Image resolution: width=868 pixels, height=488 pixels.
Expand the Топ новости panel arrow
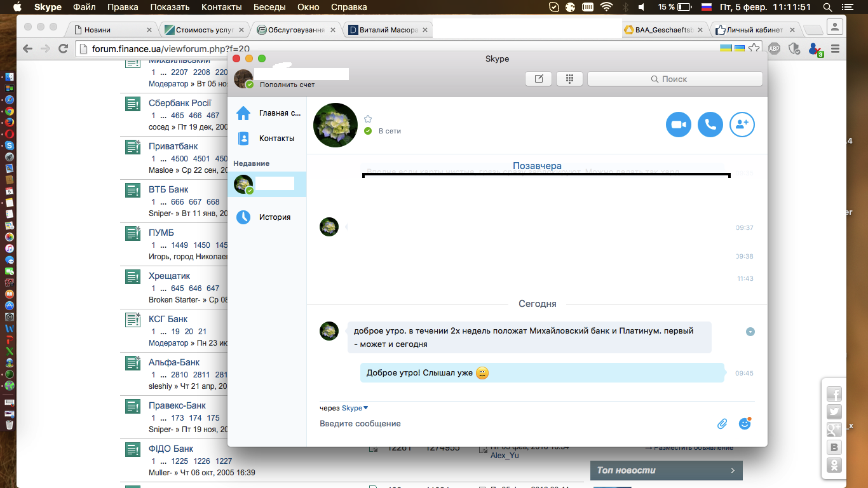pyautogui.click(x=733, y=471)
